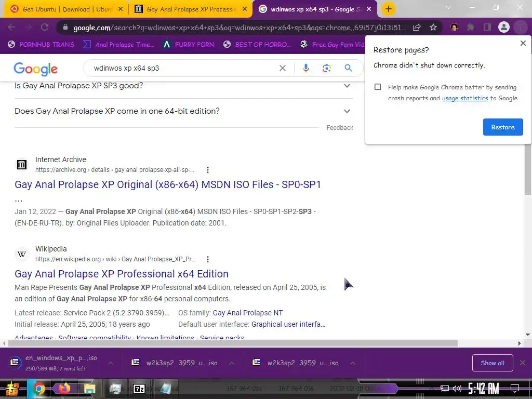Open the 'Graphical user interfa...' link
Viewport: 532px width, 399px height.
click(288, 324)
